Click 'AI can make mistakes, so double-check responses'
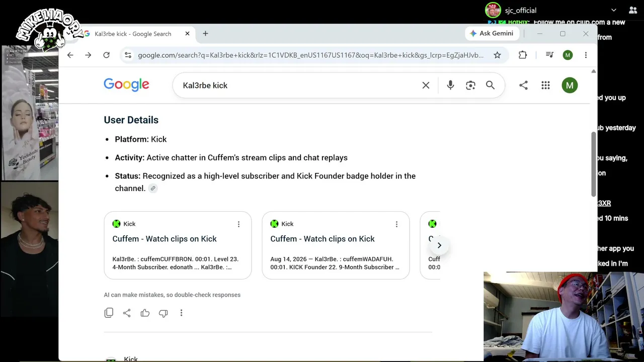Viewport: 644px width, 362px height. [x=172, y=295]
